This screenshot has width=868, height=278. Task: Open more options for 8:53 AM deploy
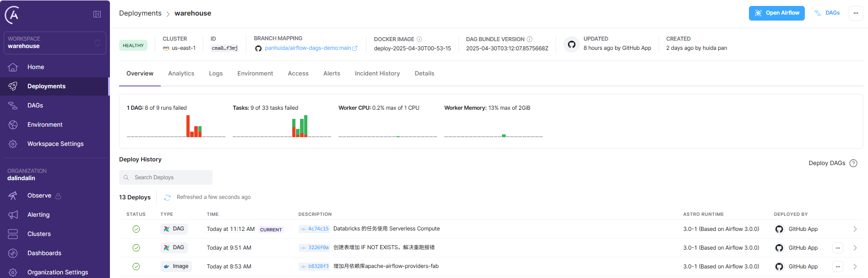[x=838, y=267]
